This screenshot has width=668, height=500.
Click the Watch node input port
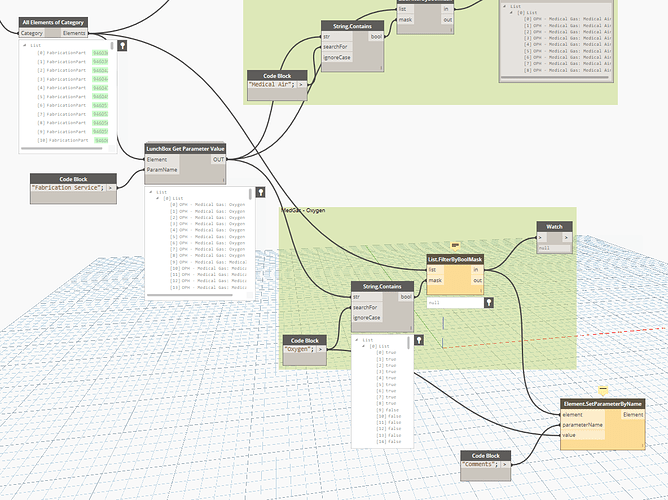542,237
